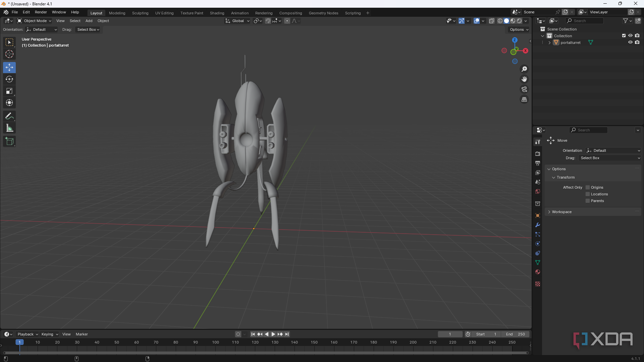The width and height of the screenshot is (644, 362).
Task: Click the pan view hand icon
Action: 524,79
